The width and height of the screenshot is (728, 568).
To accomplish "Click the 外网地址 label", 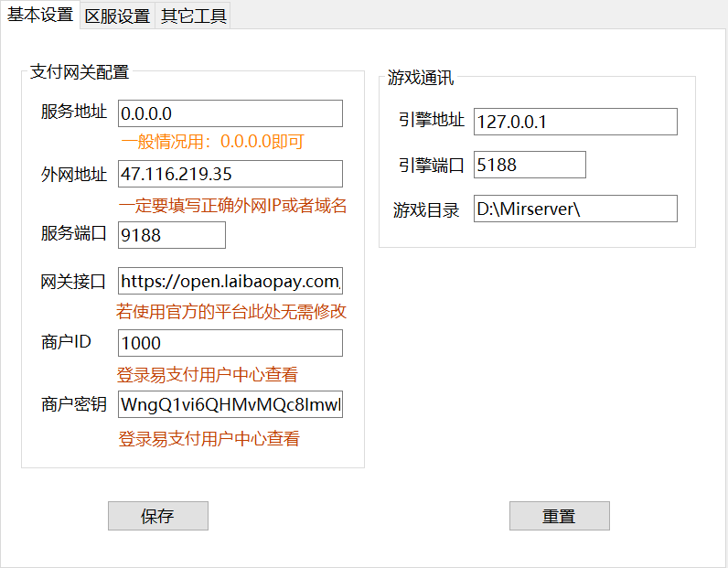I will point(74,174).
